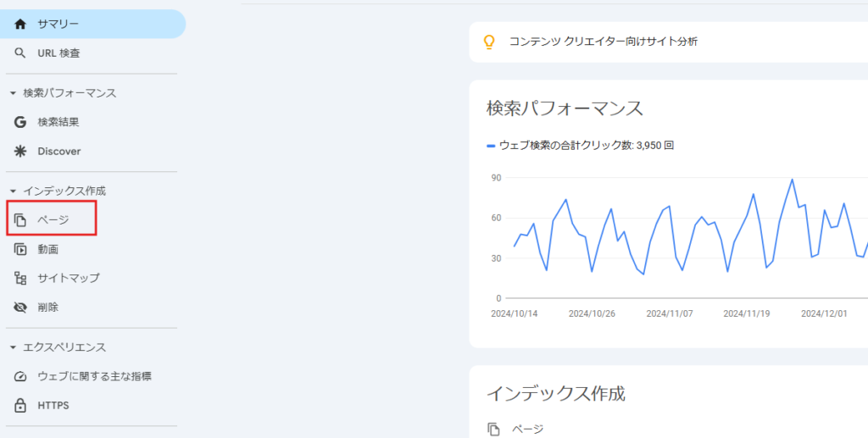This screenshot has width=868, height=438.
Task: Click the 90 value on chart y-axis
Action: pyautogui.click(x=495, y=178)
